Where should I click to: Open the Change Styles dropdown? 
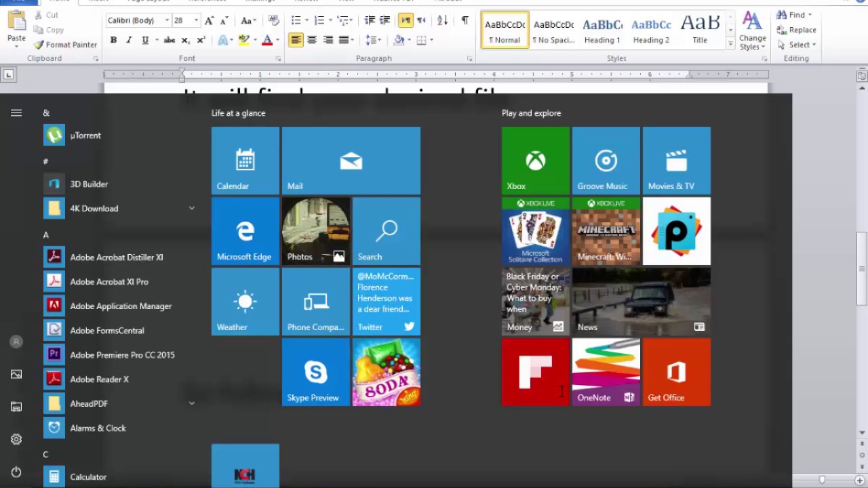click(752, 30)
